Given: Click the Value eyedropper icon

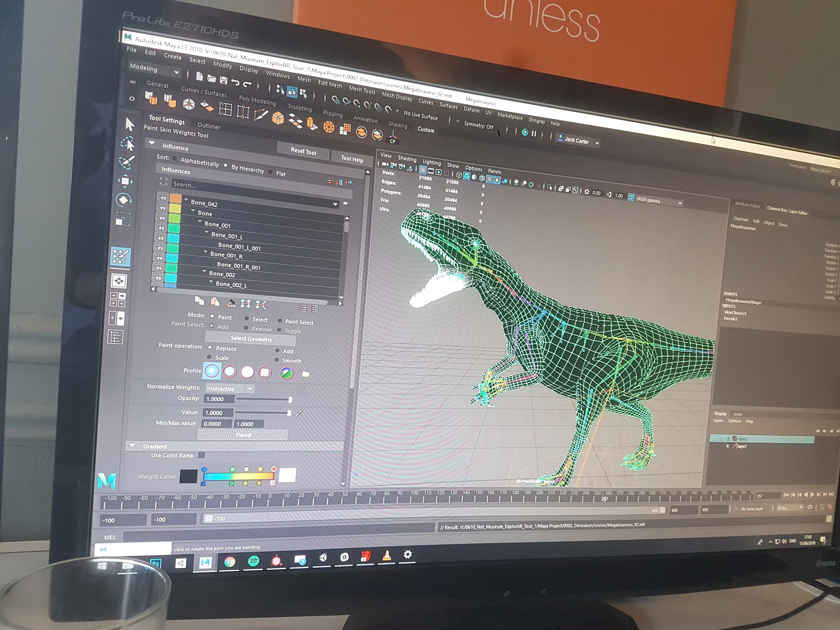Looking at the screenshot, I should [299, 413].
